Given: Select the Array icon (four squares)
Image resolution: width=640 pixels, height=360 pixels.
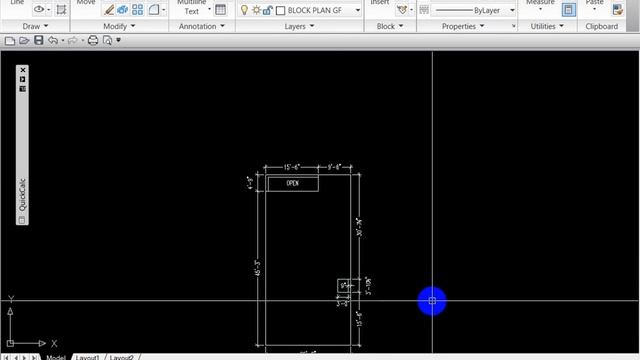Looking at the screenshot, I should tap(138, 10).
